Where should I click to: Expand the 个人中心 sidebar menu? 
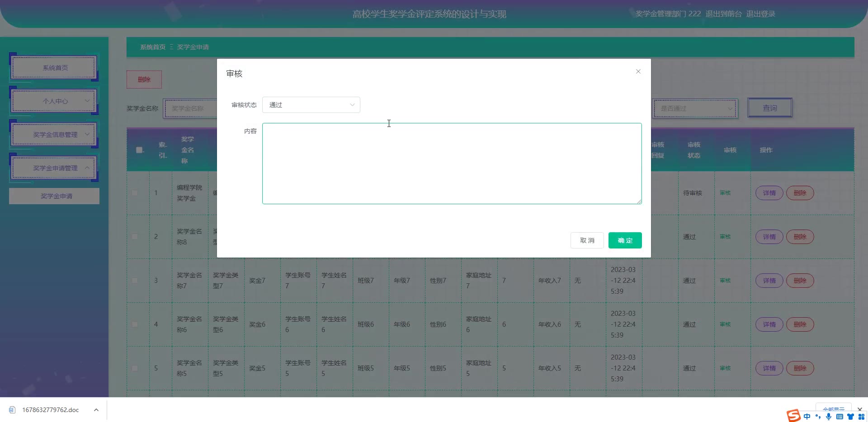click(54, 101)
